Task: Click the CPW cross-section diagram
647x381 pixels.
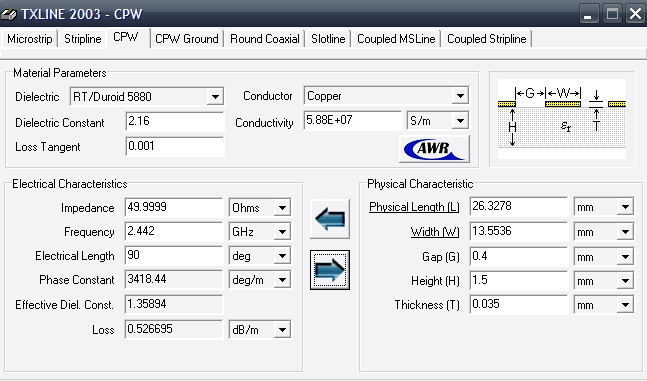Action: 562,118
